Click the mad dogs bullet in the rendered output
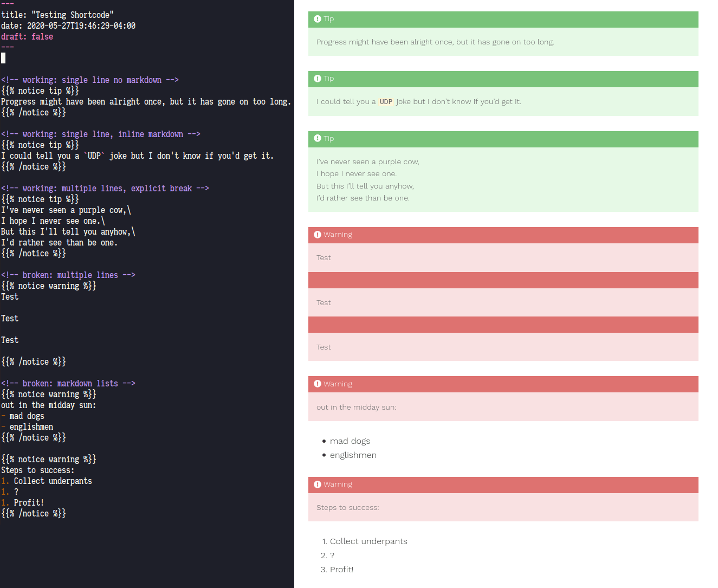 point(350,441)
